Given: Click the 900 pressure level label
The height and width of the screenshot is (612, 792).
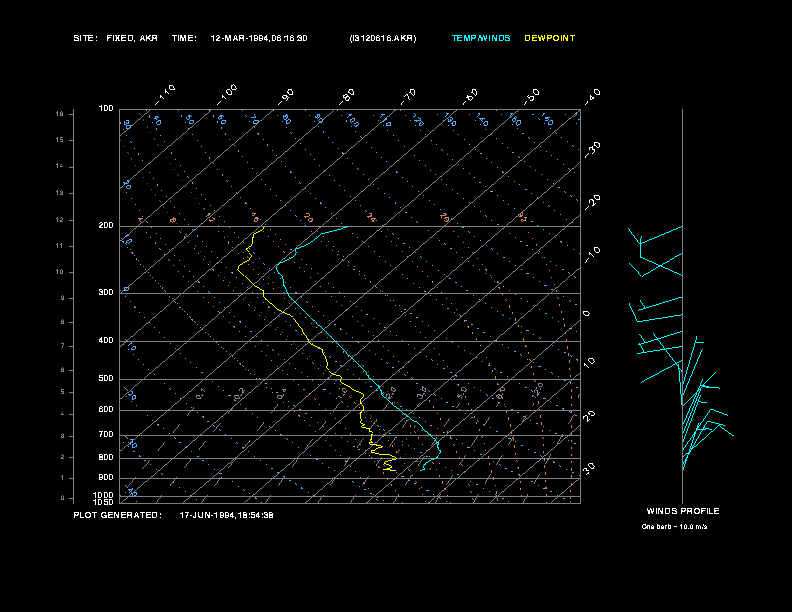Looking at the screenshot, I should coord(106,478).
